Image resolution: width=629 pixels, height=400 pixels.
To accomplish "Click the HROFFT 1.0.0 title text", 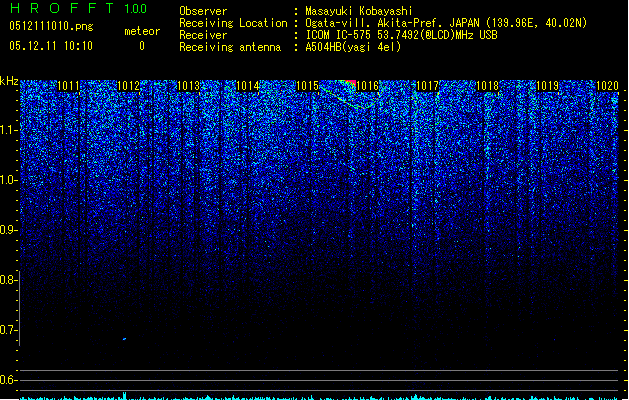I will tap(79, 8).
